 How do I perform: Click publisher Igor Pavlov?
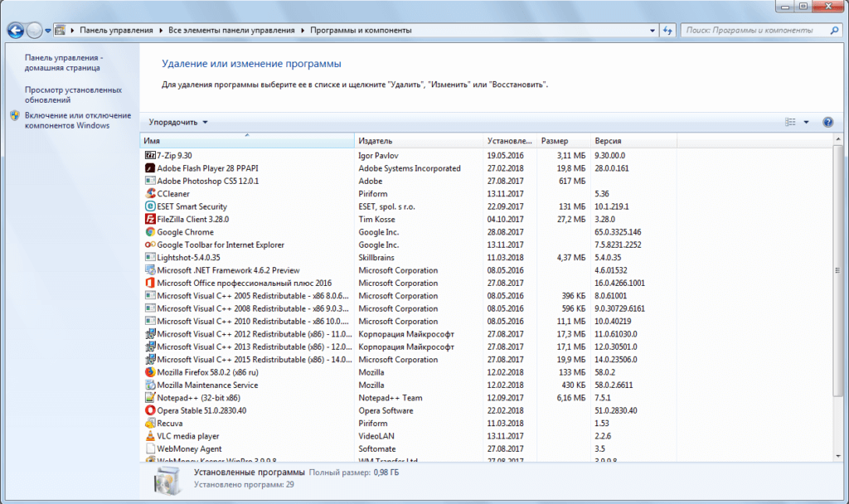point(378,155)
